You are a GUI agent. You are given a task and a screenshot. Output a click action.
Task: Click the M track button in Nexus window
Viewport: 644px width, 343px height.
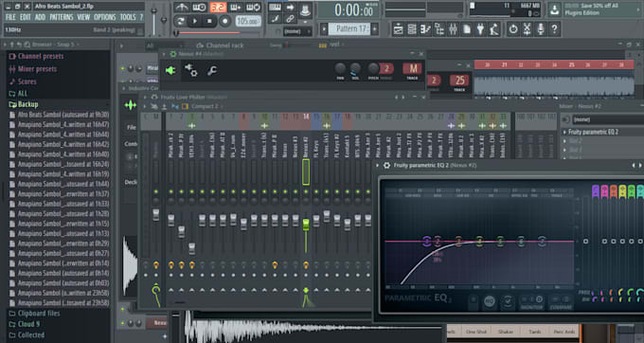point(413,68)
